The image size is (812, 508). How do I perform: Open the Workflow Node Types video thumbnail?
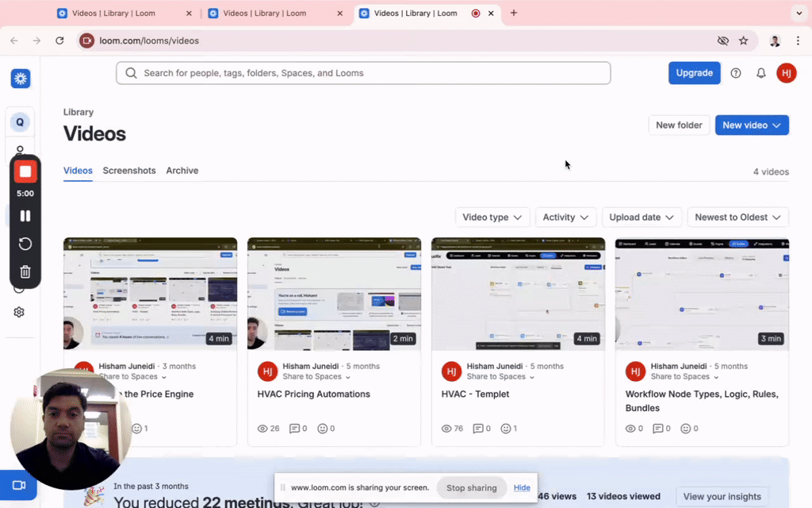click(x=702, y=294)
